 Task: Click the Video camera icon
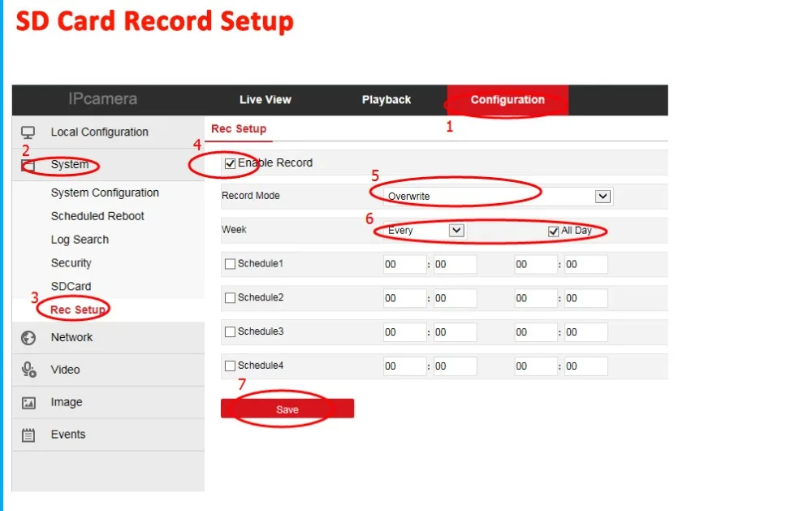[x=28, y=370]
